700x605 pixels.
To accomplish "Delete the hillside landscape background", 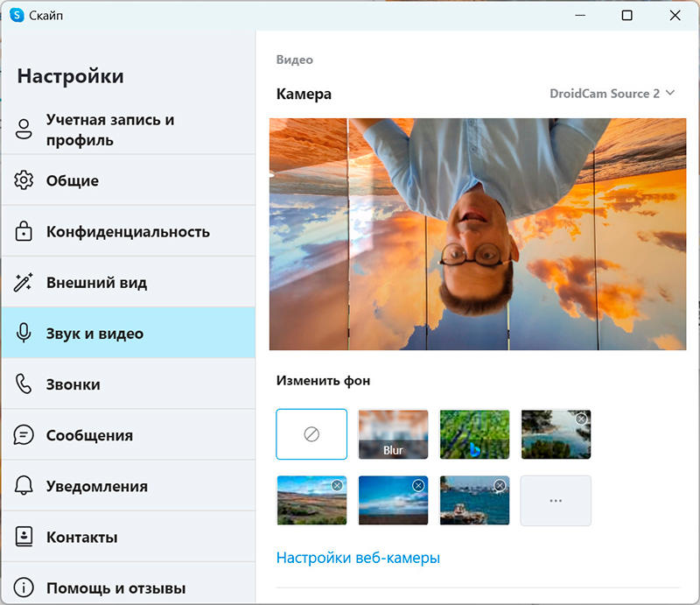I will (337, 486).
